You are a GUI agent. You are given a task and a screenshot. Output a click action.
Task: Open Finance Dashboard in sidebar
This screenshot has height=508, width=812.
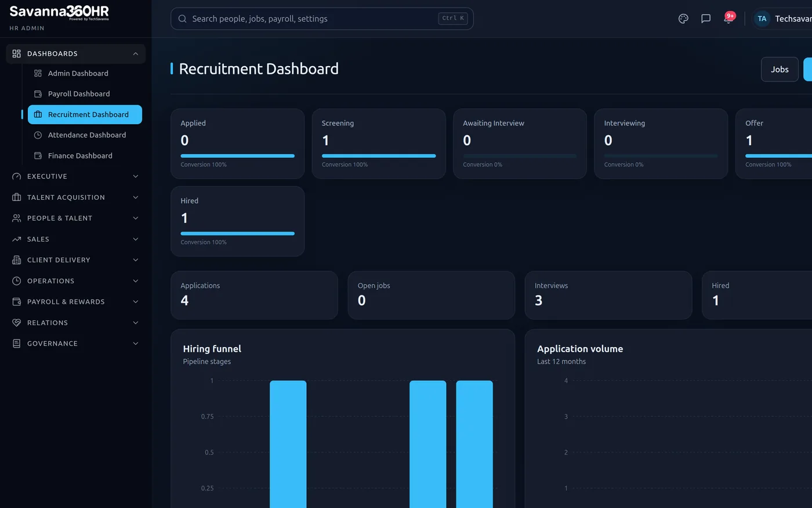(85, 156)
